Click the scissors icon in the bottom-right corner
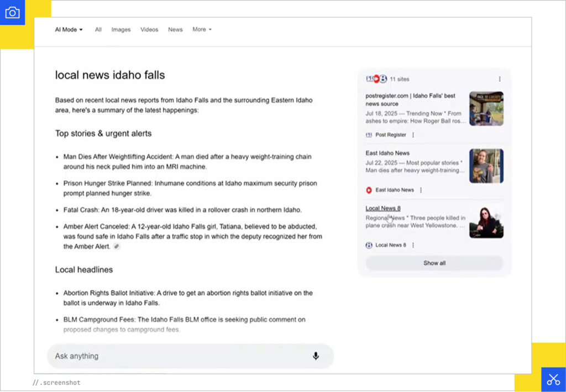The image size is (566, 392). click(x=553, y=379)
